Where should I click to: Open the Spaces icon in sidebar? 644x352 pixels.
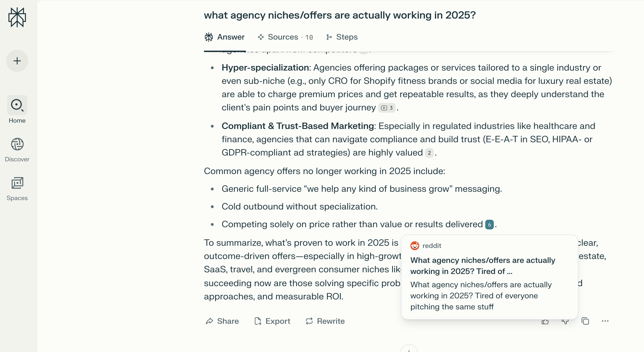[x=17, y=183]
